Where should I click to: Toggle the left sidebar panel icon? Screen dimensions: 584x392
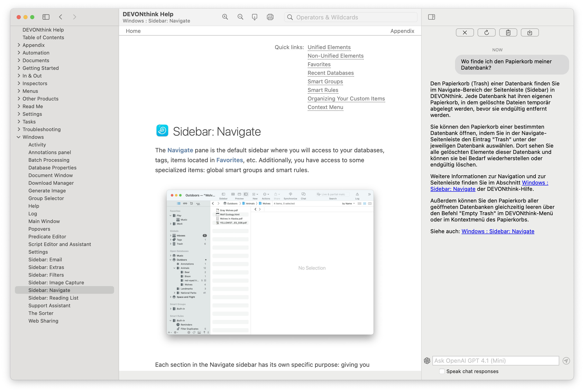coord(46,17)
